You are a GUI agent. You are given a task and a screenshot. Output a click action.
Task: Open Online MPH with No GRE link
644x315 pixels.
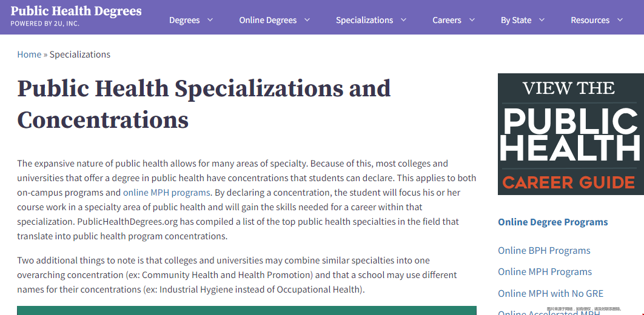(x=551, y=293)
